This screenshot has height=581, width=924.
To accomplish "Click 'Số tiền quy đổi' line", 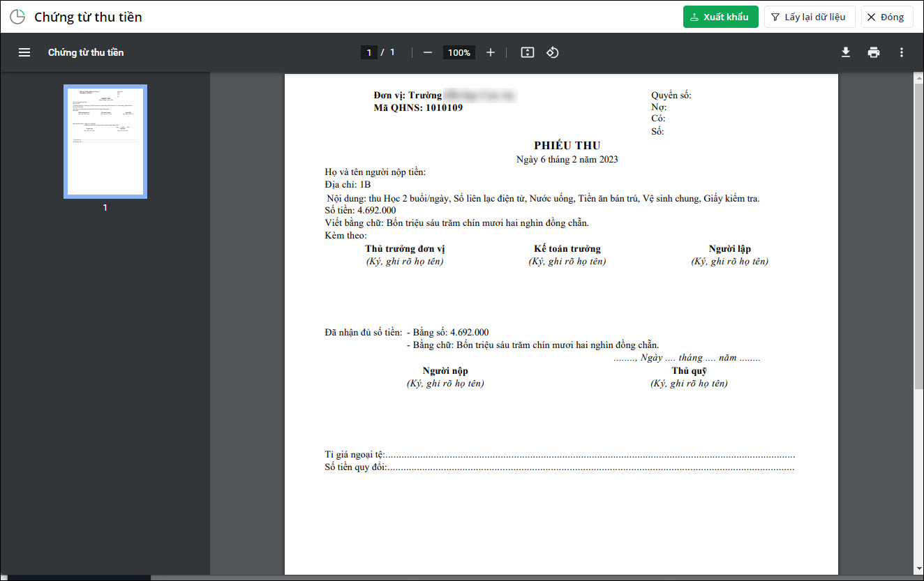I will pos(560,467).
